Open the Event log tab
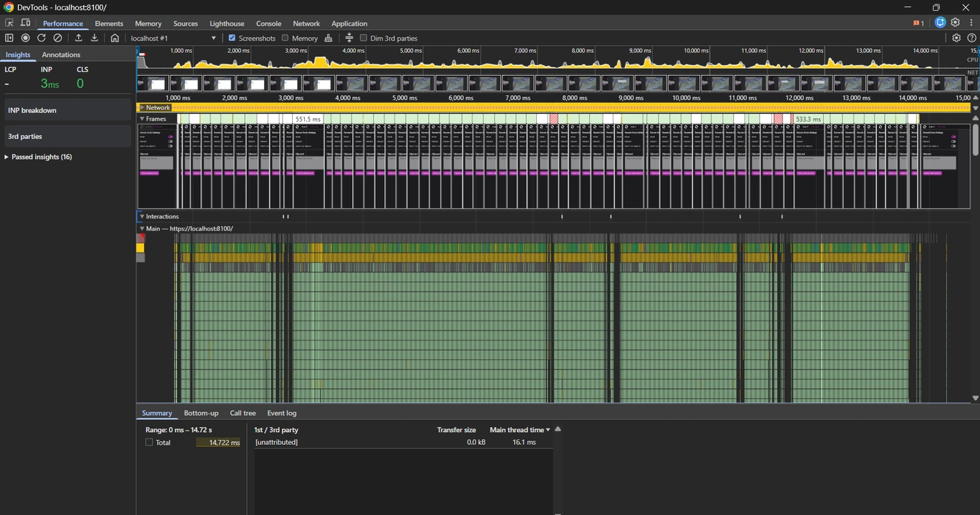Screen dimensions: 980x515 (281, 413)
